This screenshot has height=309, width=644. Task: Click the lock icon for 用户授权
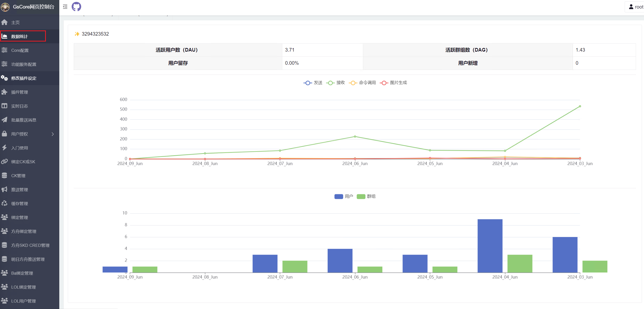tap(4, 134)
